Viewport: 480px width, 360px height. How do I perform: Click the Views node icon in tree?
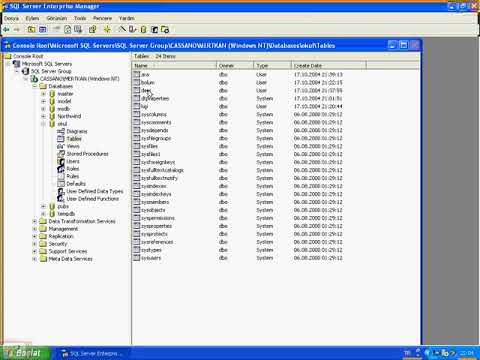tap(61, 146)
